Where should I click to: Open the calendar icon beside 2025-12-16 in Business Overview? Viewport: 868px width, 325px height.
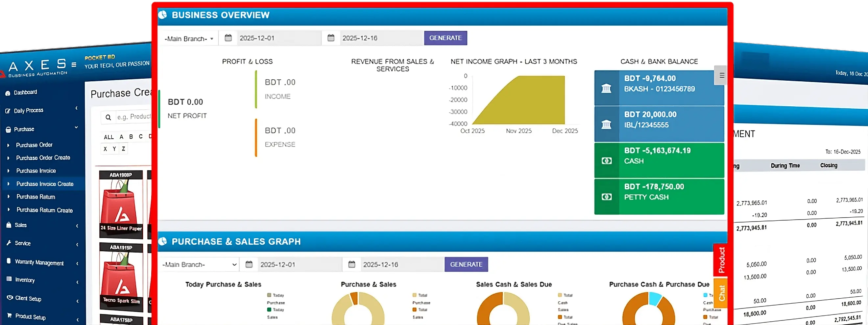pyautogui.click(x=331, y=38)
